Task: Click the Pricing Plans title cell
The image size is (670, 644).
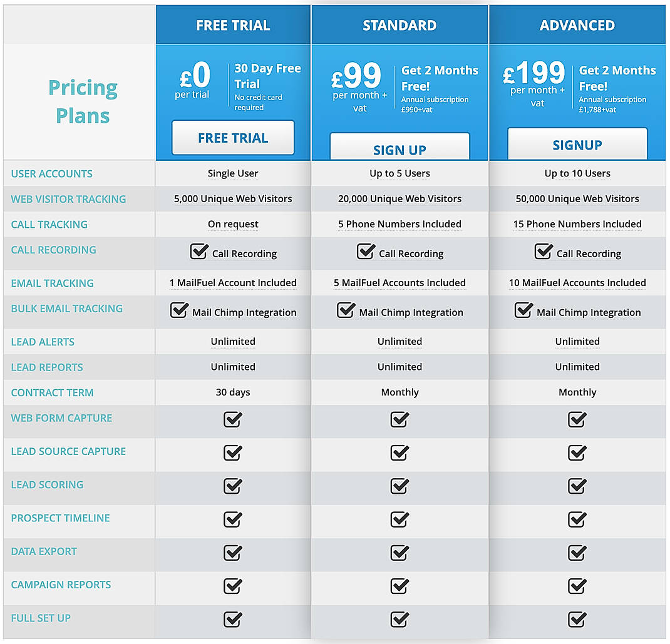Action: (x=82, y=100)
